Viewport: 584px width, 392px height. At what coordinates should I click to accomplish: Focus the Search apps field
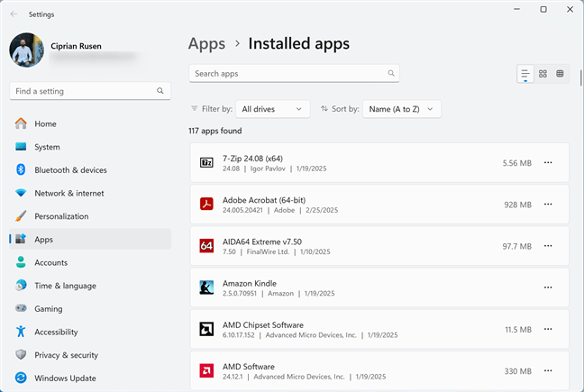point(294,73)
